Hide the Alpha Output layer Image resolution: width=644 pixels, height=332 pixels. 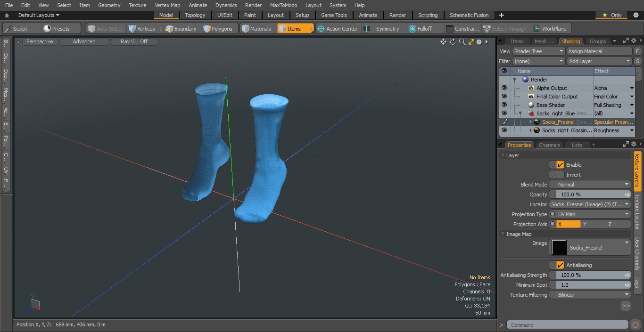(504, 88)
